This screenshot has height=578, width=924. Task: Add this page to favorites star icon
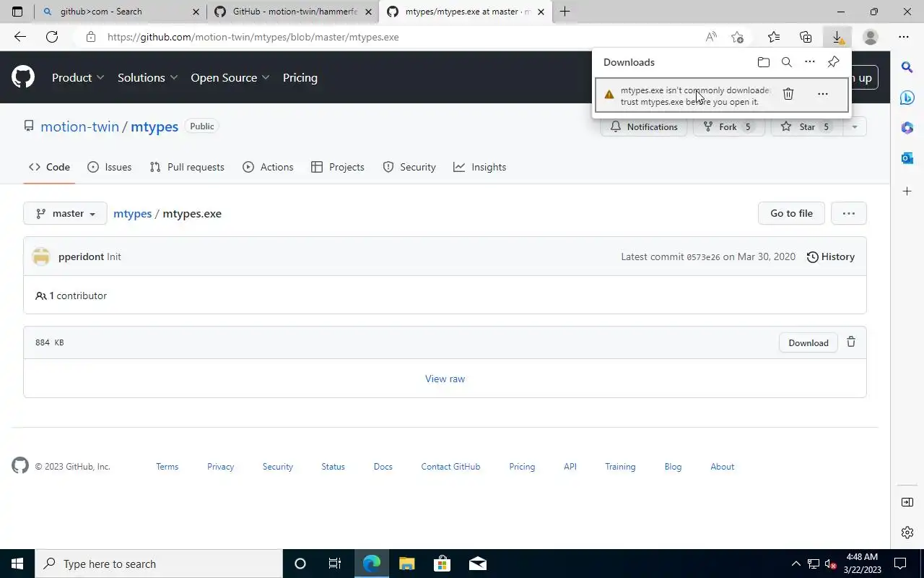point(737,37)
